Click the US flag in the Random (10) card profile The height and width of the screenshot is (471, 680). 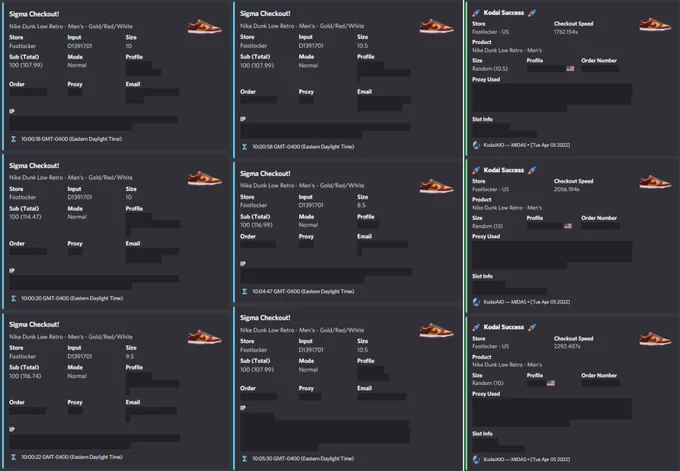[x=551, y=383]
